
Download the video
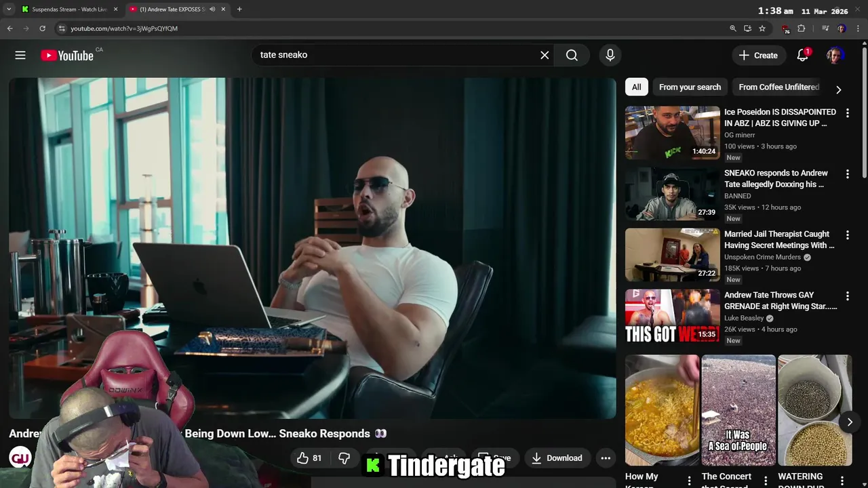click(557, 458)
